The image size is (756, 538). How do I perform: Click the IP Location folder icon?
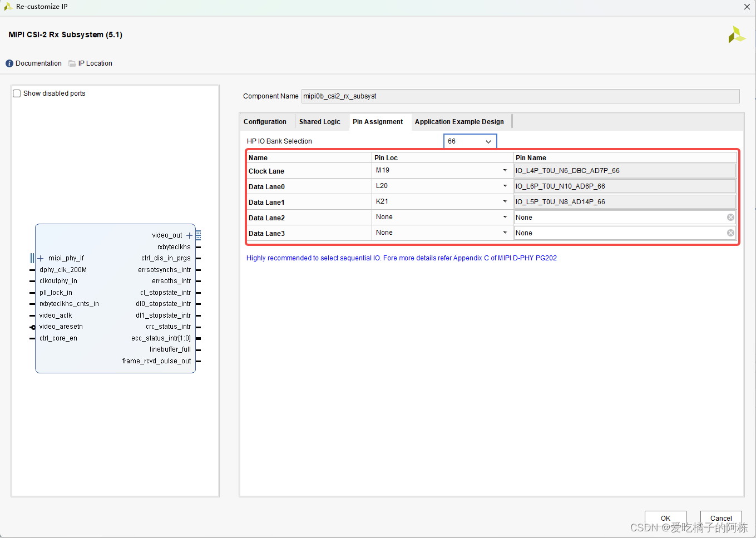click(x=72, y=63)
